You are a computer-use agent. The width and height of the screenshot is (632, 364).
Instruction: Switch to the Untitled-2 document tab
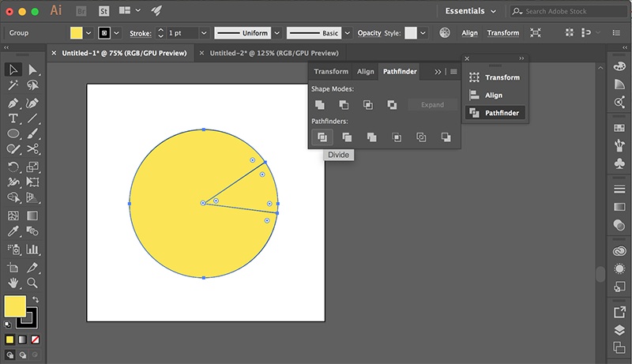[274, 53]
